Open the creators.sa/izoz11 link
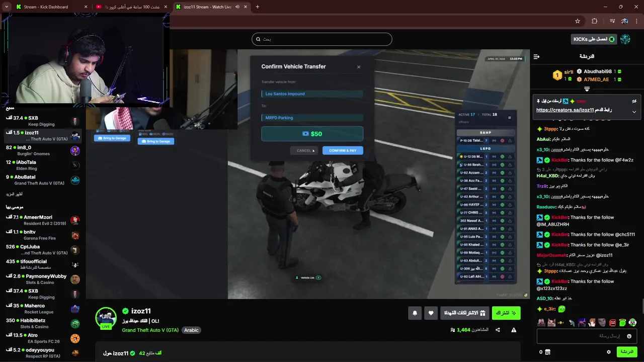644x362 pixels. click(565, 110)
